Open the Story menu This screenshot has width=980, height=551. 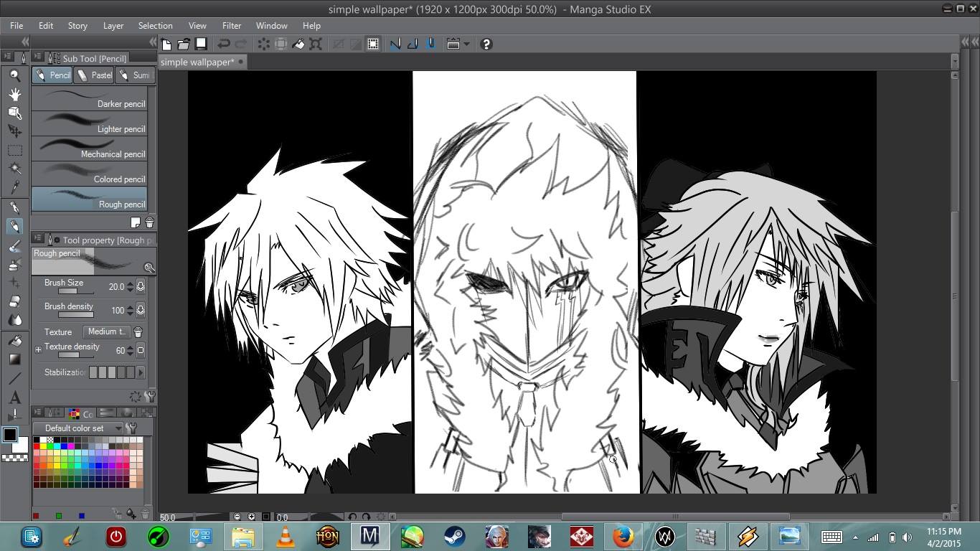[x=77, y=25]
